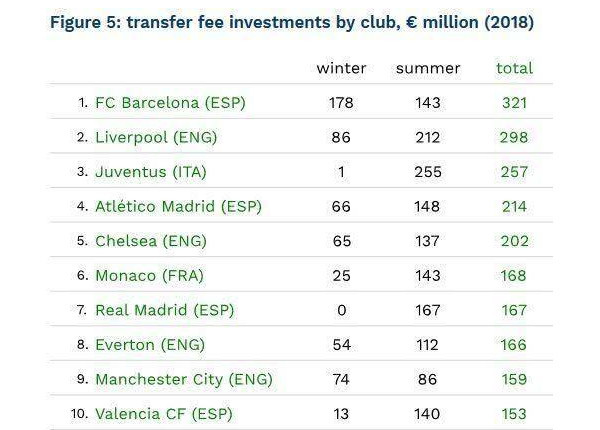The width and height of the screenshot is (600, 430).
Task: Click the Manchester City (ENG) club name
Action: [x=184, y=379]
